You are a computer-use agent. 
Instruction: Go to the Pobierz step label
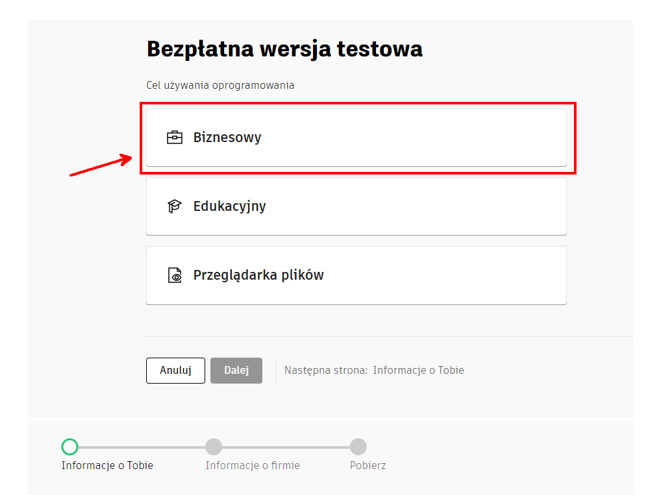click(367, 465)
